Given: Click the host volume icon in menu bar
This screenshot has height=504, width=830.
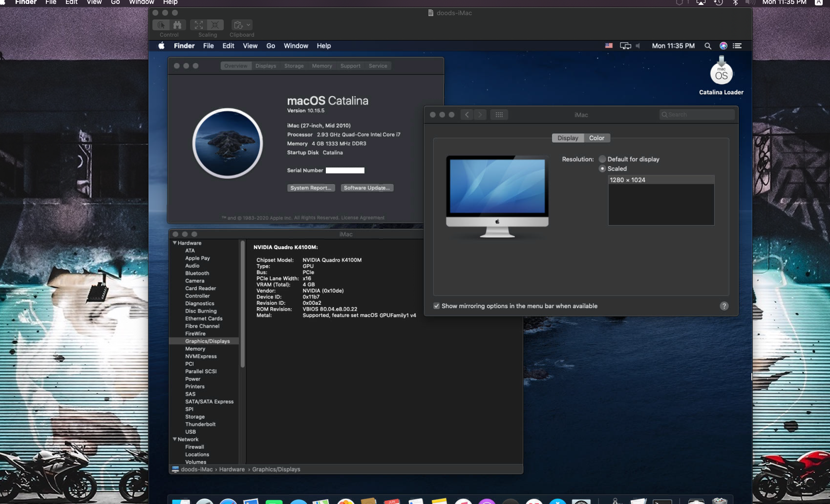Looking at the screenshot, I should click(750, 2).
